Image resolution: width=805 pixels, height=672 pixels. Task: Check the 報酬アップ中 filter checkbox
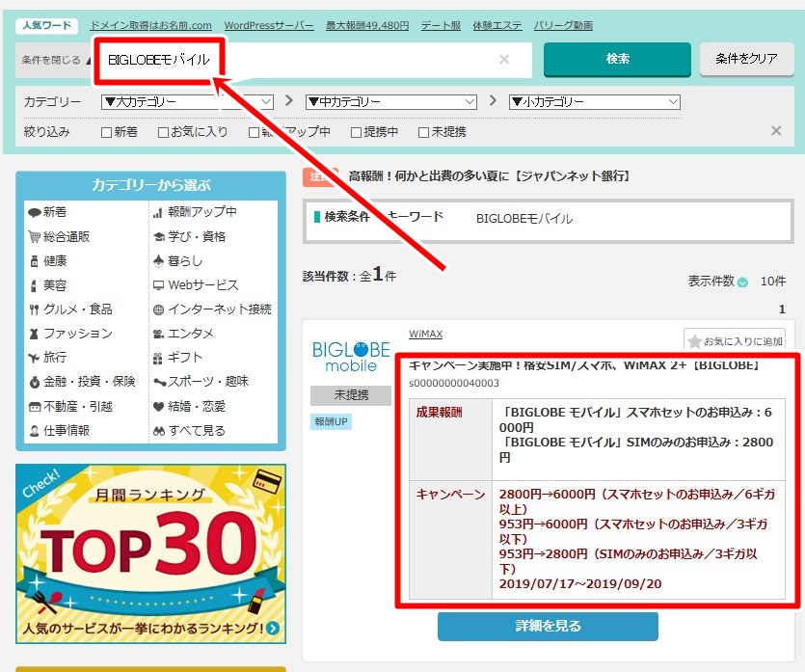[254, 132]
